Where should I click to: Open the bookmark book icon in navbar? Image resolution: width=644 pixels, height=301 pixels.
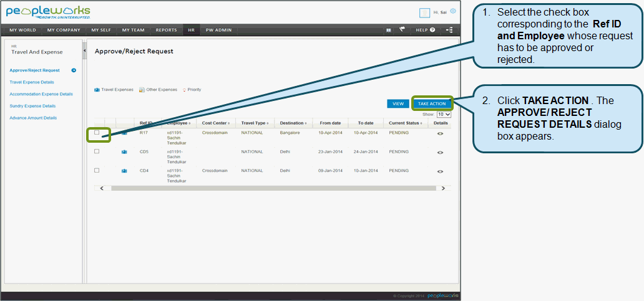388,30
